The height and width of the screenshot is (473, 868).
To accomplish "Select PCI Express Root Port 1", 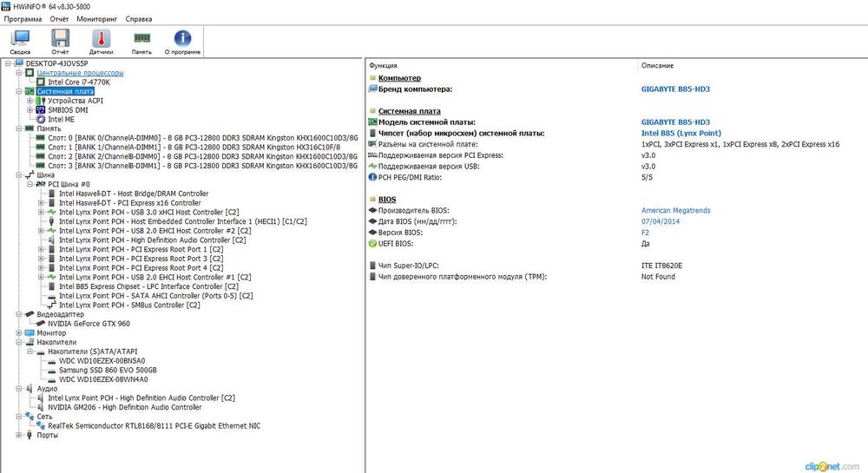I will point(141,249).
